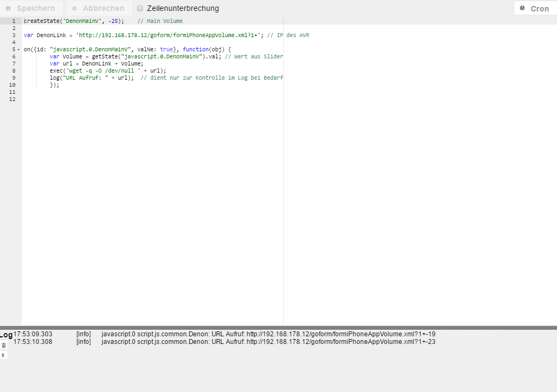The height and width of the screenshot is (392, 557).
Task: Click the cancel circle icon beside Abbrechen
Action: point(74,8)
